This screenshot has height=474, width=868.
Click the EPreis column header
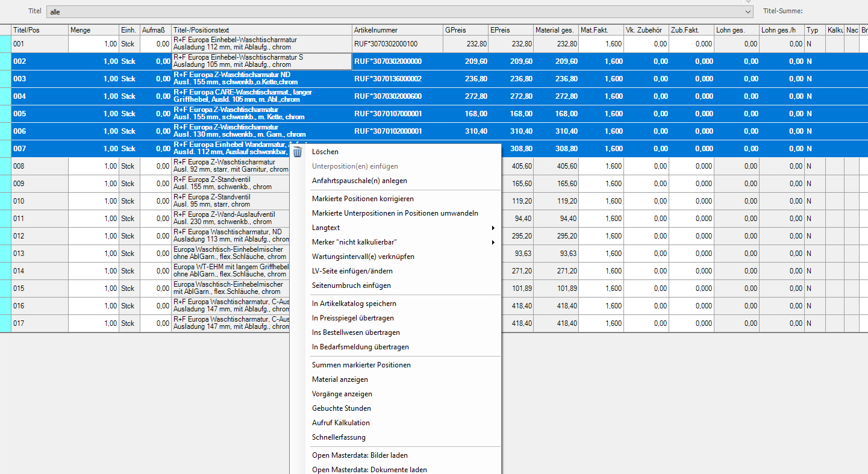pos(511,30)
